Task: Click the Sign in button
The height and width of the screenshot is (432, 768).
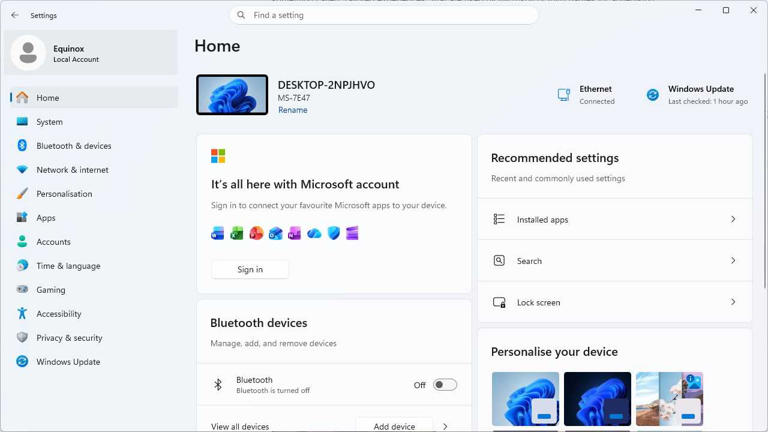Action: coord(250,269)
